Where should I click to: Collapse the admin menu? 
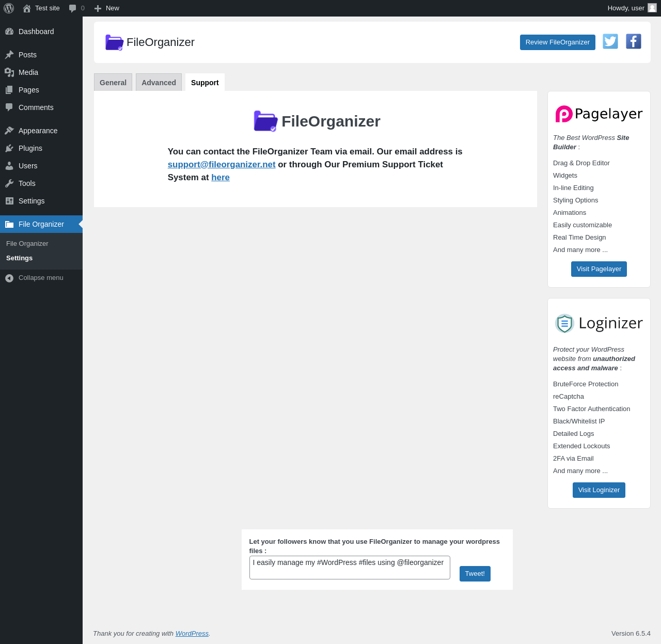[x=41, y=278]
